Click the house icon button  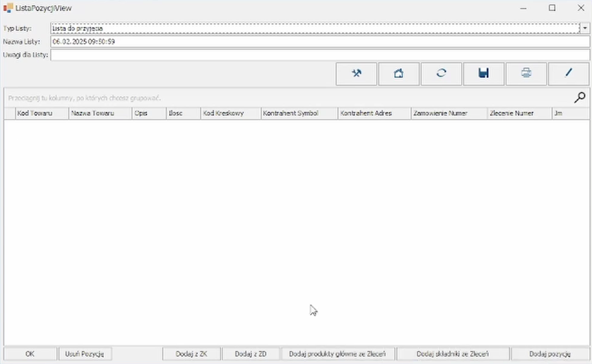[x=398, y=73]
